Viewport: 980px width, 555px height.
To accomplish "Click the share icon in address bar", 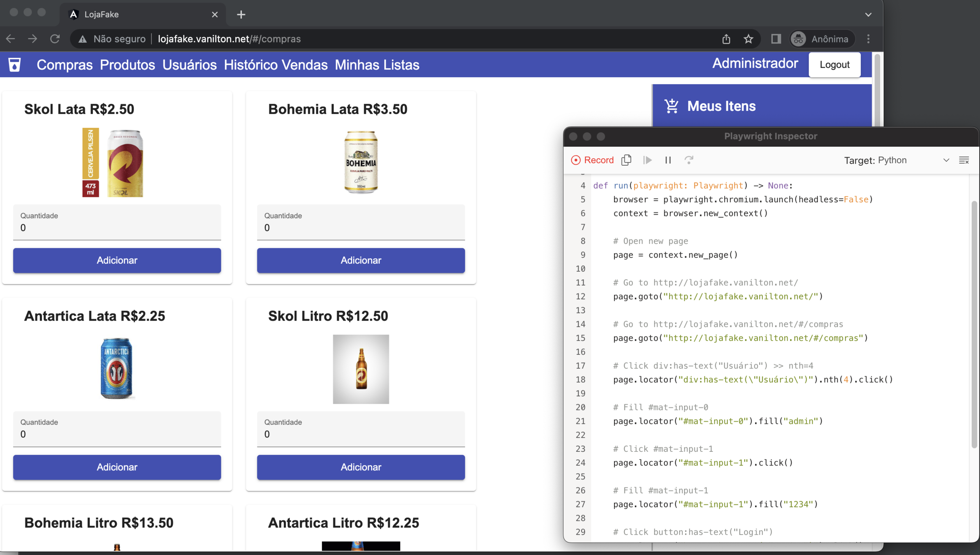I will click(x=726, y=39).
